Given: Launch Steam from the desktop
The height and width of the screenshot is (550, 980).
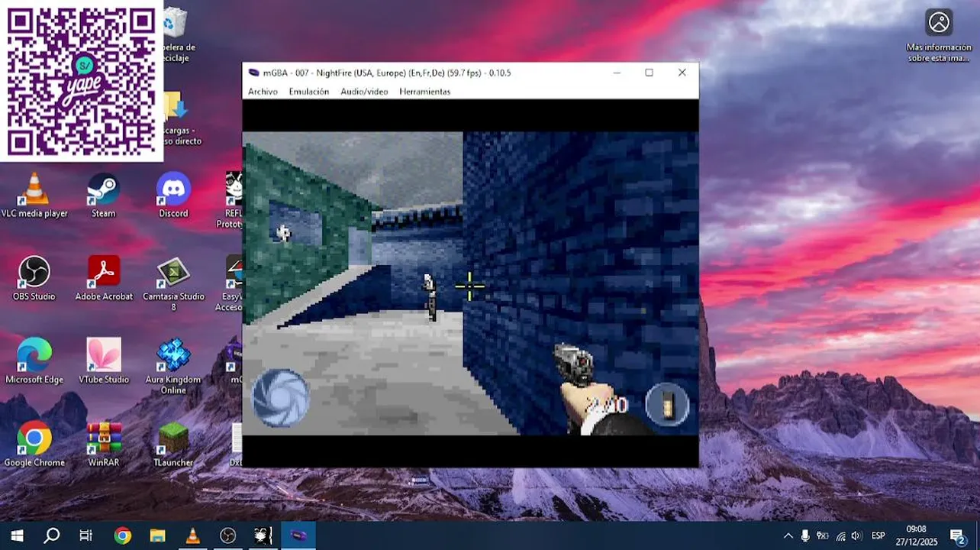Looking at the screenshot, I should point(104,196).
